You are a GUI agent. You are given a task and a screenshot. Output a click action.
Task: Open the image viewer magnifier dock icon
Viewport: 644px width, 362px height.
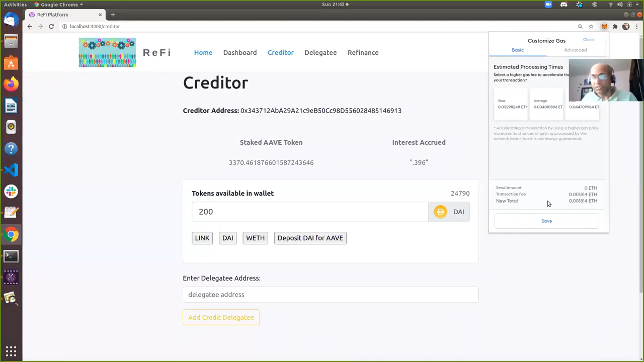pyautogui.click(x=11, y=299)
